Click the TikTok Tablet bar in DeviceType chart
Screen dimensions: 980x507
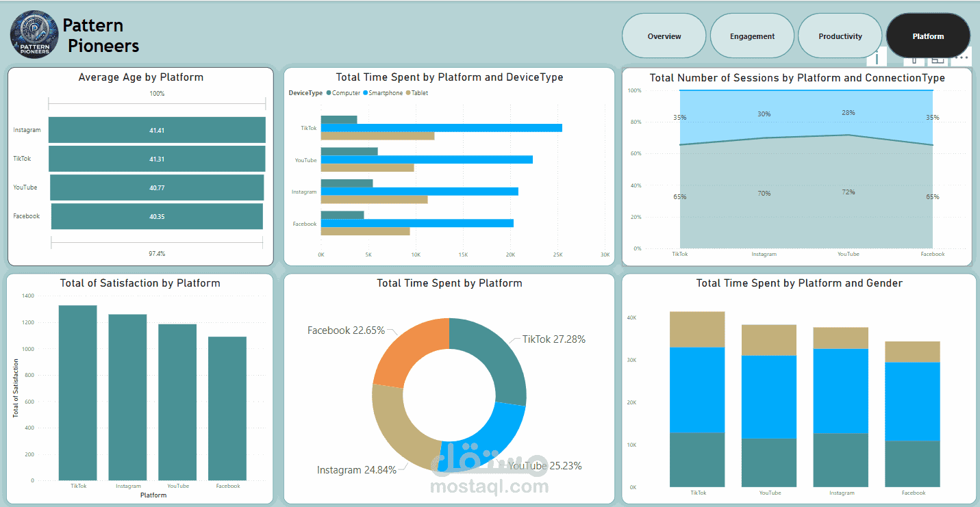click(377, 136)
